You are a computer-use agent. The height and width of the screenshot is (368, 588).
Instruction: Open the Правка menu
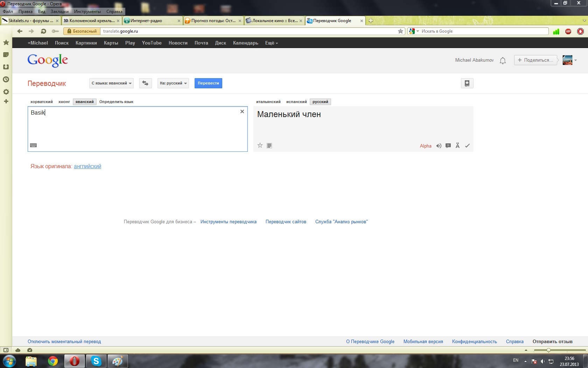tap(26, 12)
